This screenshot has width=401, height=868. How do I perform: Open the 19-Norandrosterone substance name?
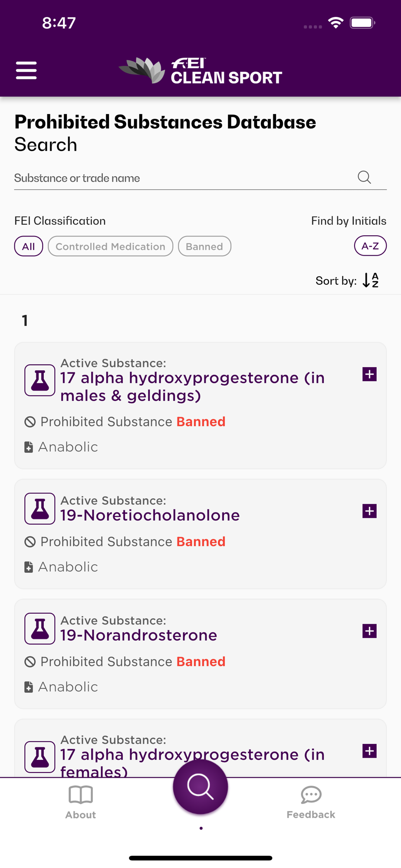[x=138, y=635]
